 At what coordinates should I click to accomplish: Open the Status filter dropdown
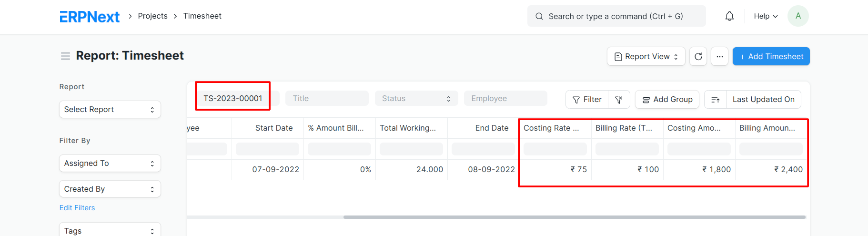point(416,98)
